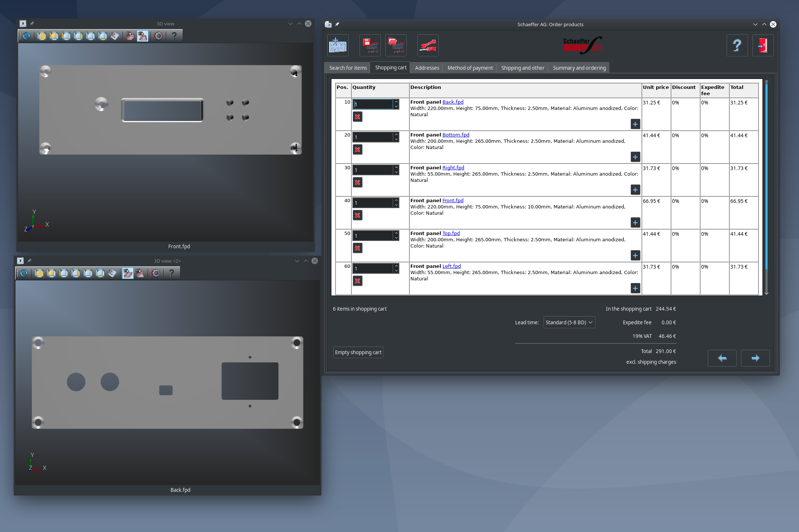Select right face cube view in Front.fpd 3D view
The image size is (799, 532).
[78, 36]
